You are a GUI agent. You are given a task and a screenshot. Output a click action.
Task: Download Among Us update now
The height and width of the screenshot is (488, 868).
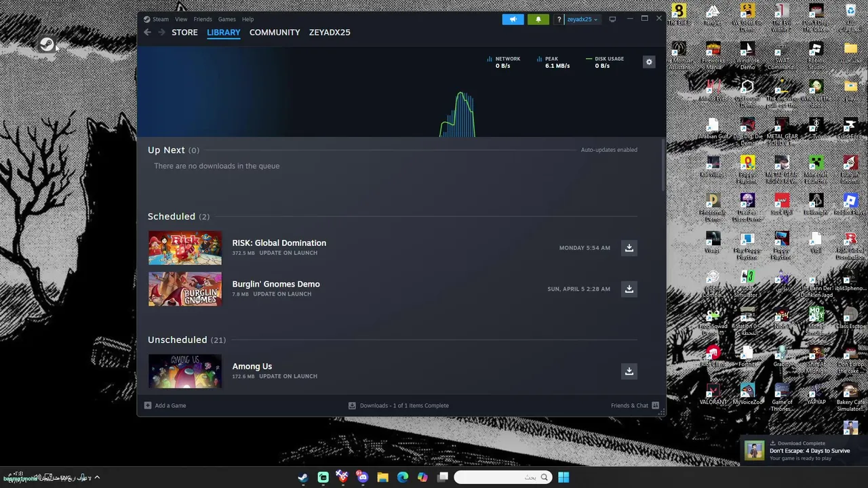point(629,371)
